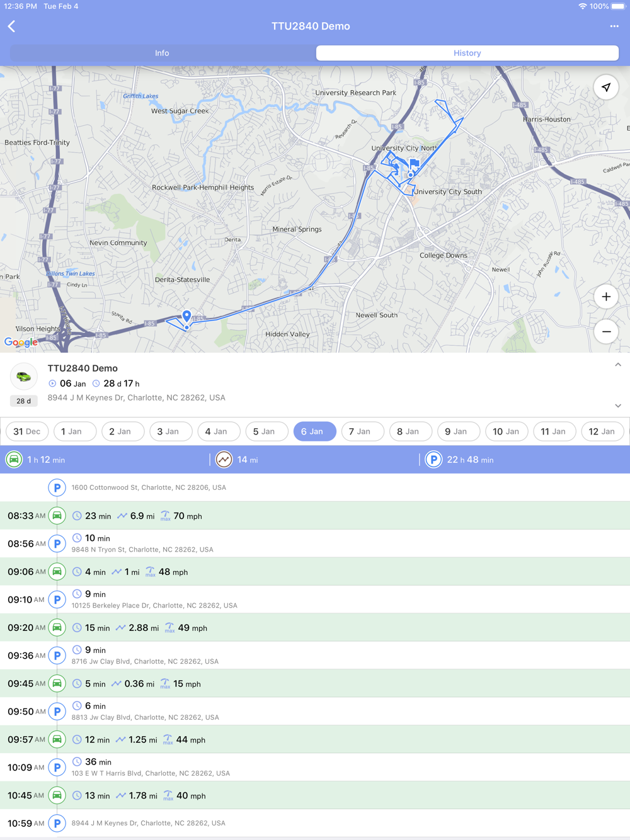Expand the panel with down chevron
This screenshot has height=840, width=630.
click(618, 406)
